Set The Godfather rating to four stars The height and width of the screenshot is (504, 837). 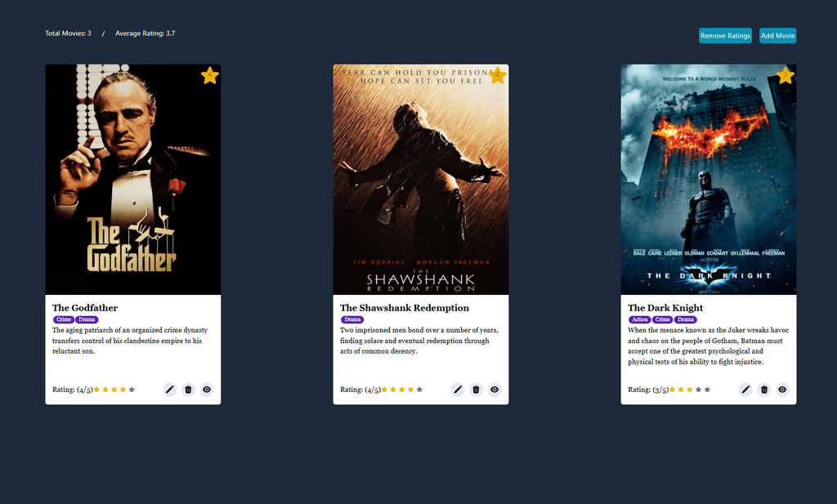point(123,390)
